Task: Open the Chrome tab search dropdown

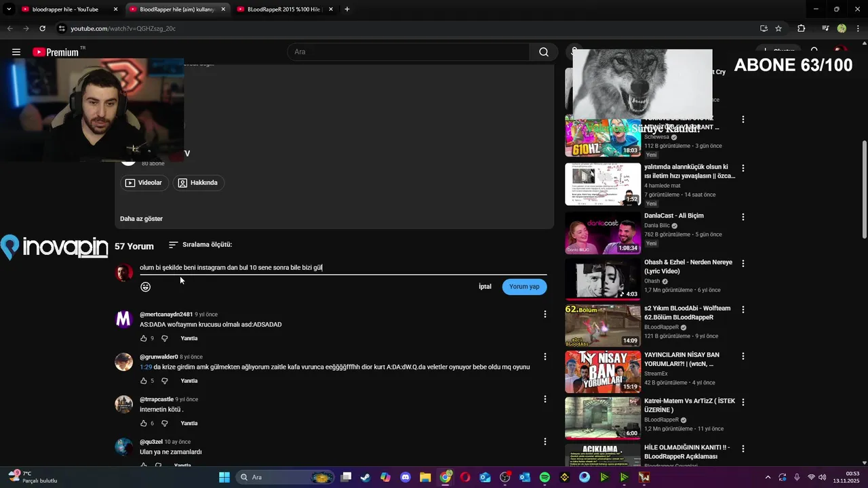Action: tap(9, 9)
